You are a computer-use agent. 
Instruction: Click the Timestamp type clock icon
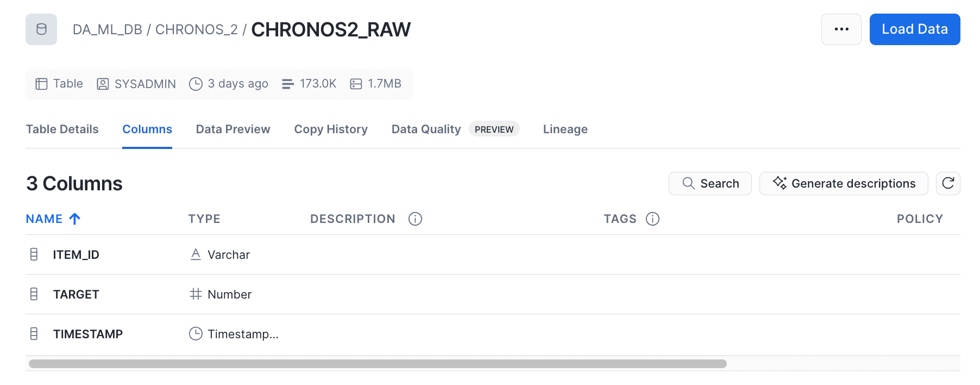tap(196, 334)
